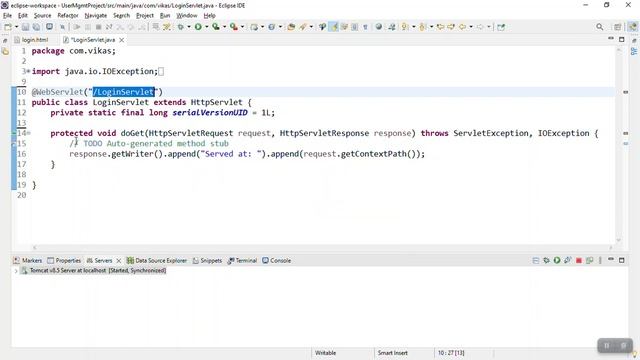The height and width of the screenshot is (360, 640).
Task: Click the Search magnifier icon
Action: pos(600,27)
